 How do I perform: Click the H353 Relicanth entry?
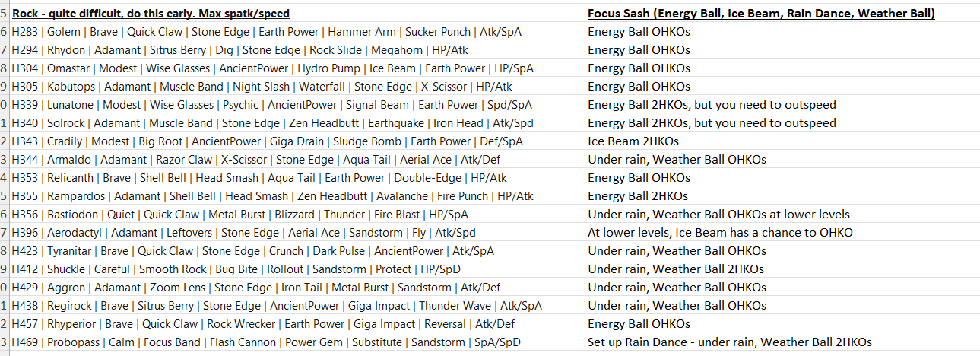click(x=297, y=178)
